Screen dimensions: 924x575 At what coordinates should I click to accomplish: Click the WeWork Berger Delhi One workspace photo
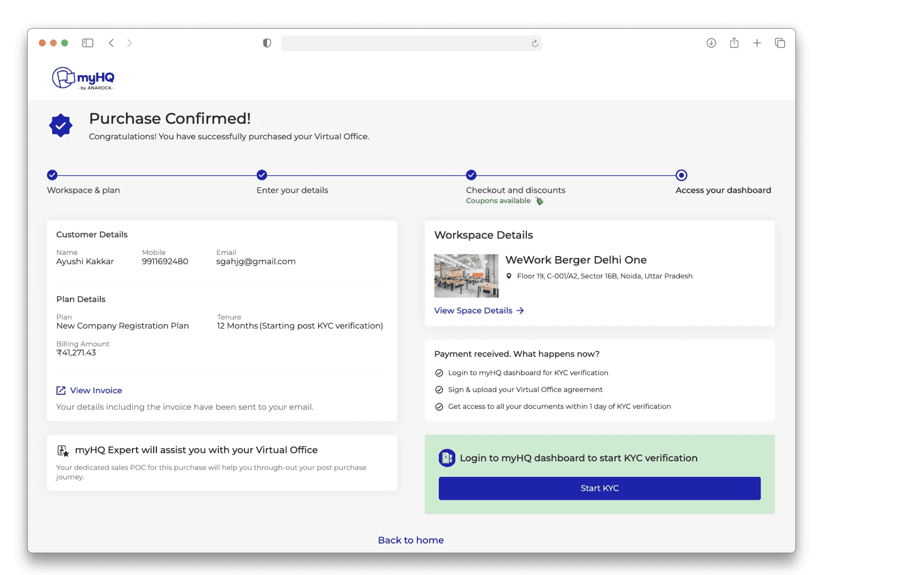click(x=466, y=275)
